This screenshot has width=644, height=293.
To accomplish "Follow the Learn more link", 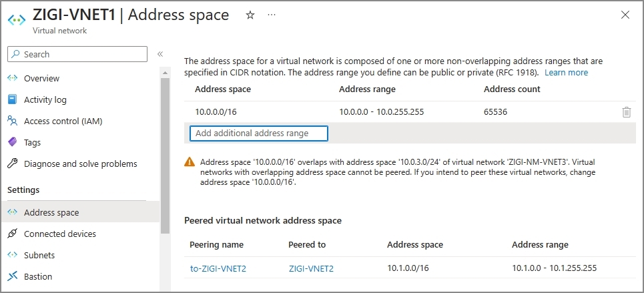I will 566,73.
